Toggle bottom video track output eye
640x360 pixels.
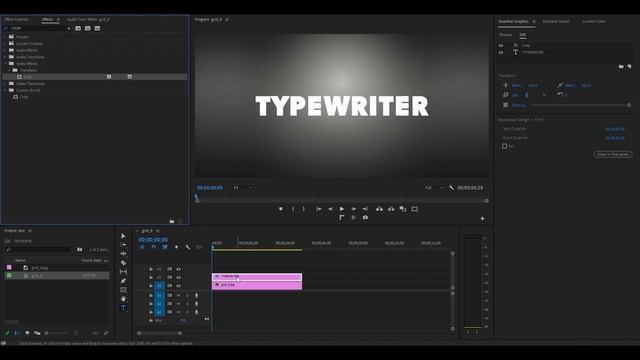pos(178,286)
